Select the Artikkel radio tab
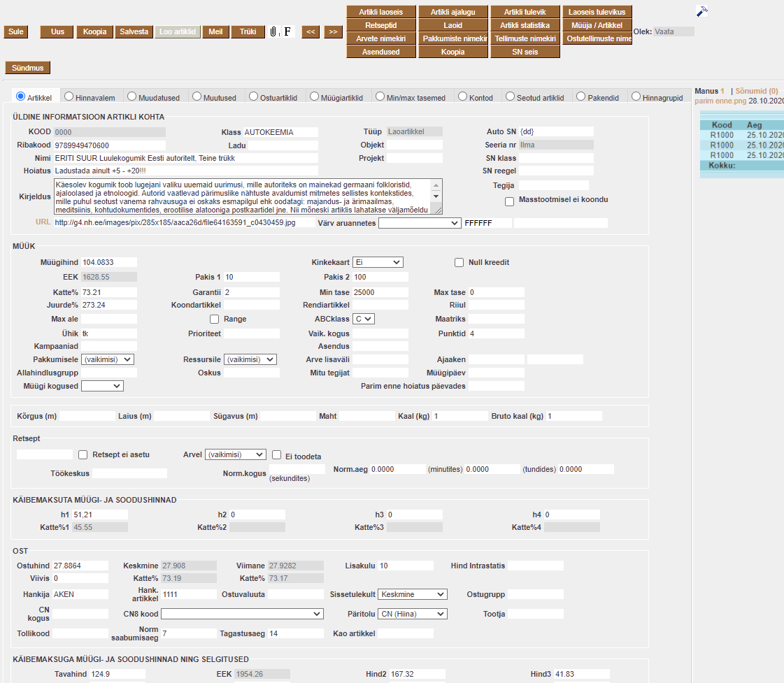Image resolution: width=784 pixels, height=683 pixels. 20,96
